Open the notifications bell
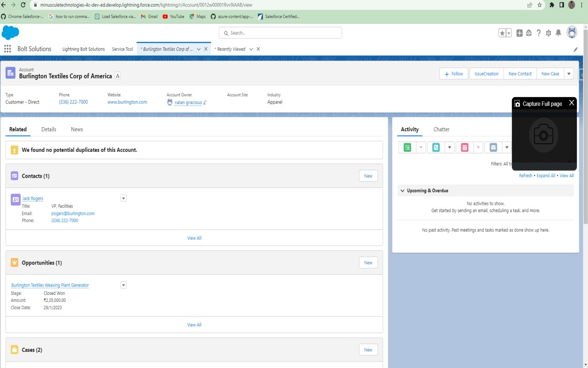The width and height of the screenshot is (588, 368). click(x=558, y=33)
